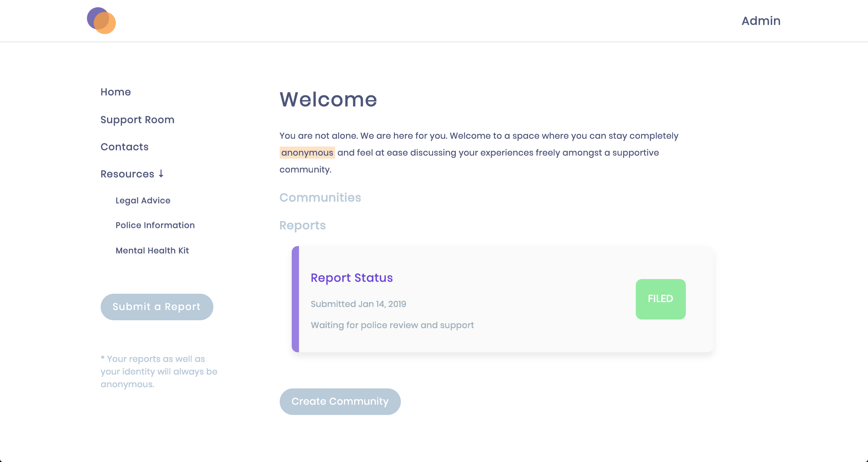Click the Resources down arrow
Viewport: 868px width, 462px height.
click(x=161, y=174)
